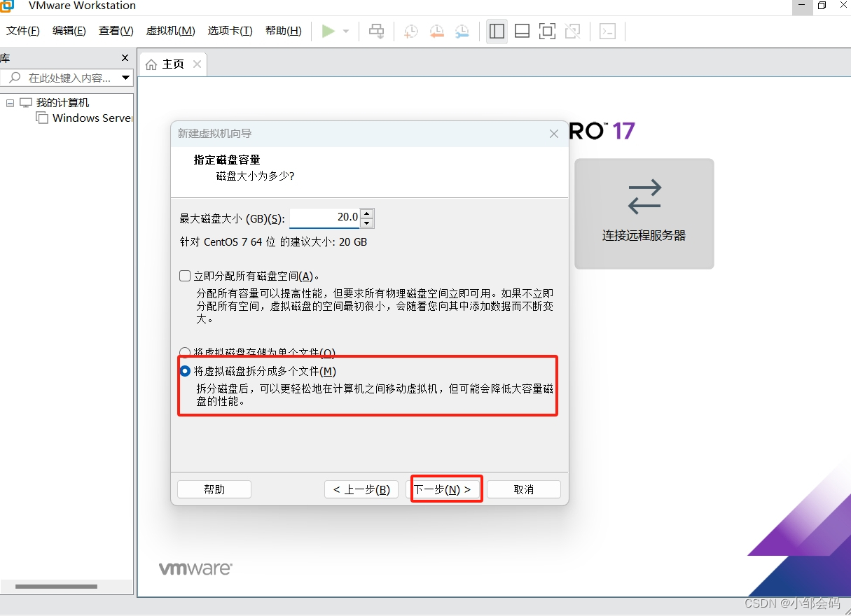Open the 虚拟机(M) menu
The width and height of the screenshot is (851, 616).
pyautogui.click(x=170, y=31)
